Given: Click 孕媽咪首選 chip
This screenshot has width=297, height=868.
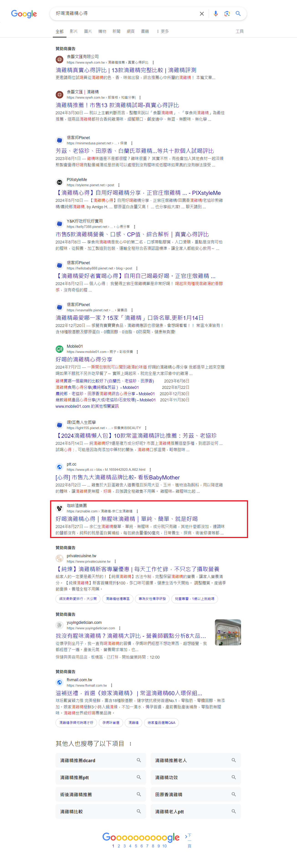Looking at the screenshot, I should coord(111,723).
